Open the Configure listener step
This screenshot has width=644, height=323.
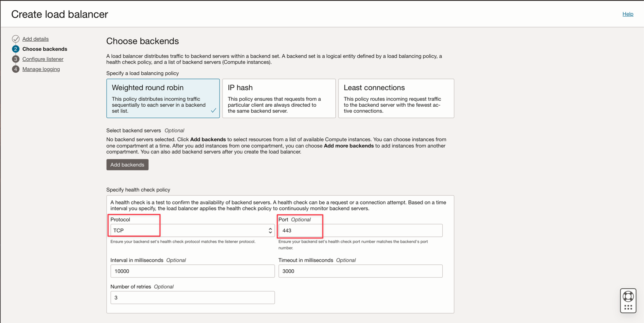(x=43, y=59)
